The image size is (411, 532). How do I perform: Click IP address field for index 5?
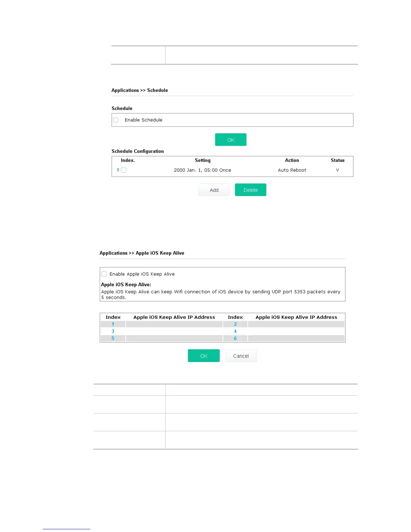174,338
